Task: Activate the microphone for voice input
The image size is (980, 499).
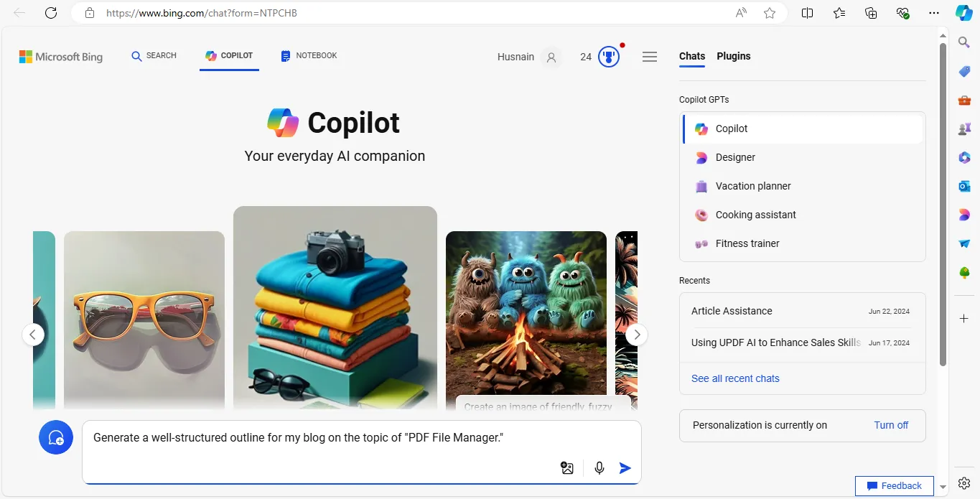Action: click(x=599, y=467)
